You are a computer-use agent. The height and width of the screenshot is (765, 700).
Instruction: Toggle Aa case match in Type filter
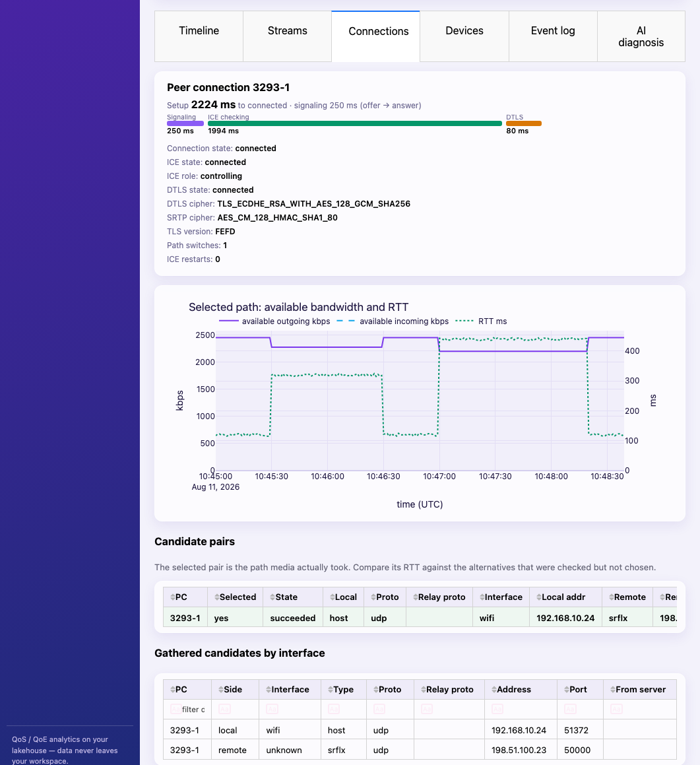[x=334, y=709]
